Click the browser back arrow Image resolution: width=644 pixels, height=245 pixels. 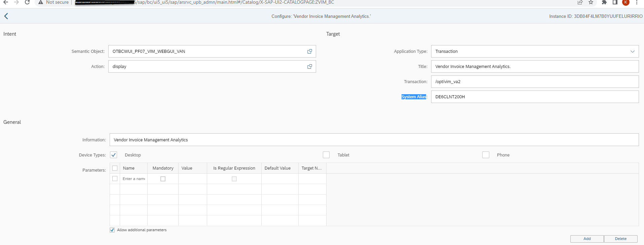tap(6, 2)
